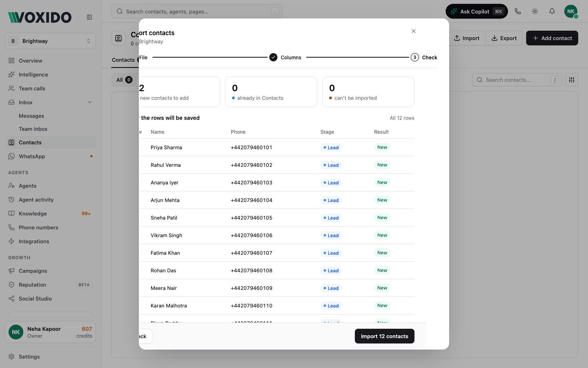
Task: Click the Import button in header
Action: (467, 38)
